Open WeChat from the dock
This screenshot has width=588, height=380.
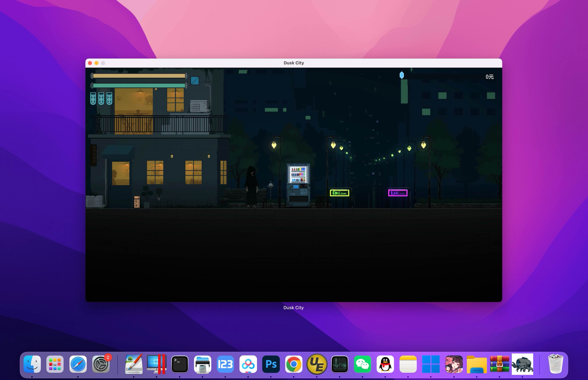(x=362, y=364)
